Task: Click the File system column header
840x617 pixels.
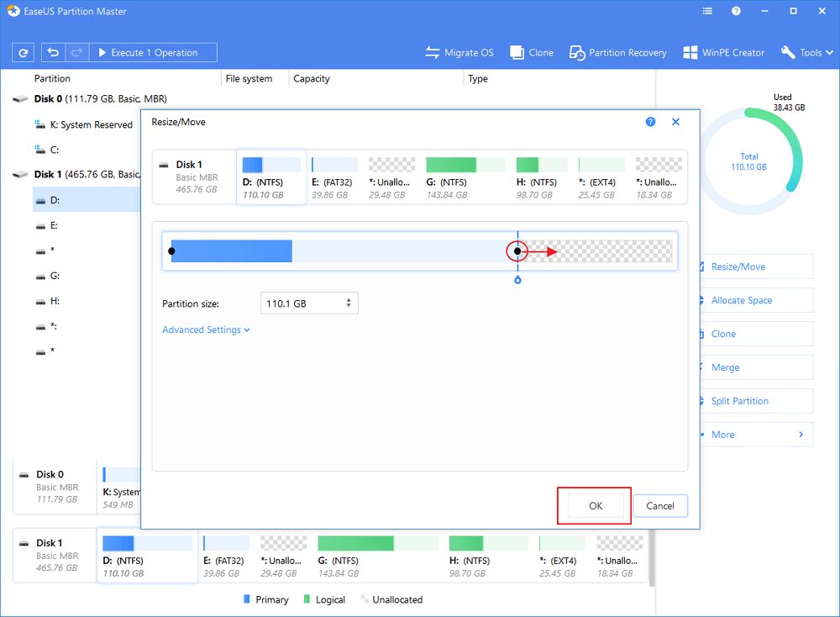Action: click(x=249, y=78)
